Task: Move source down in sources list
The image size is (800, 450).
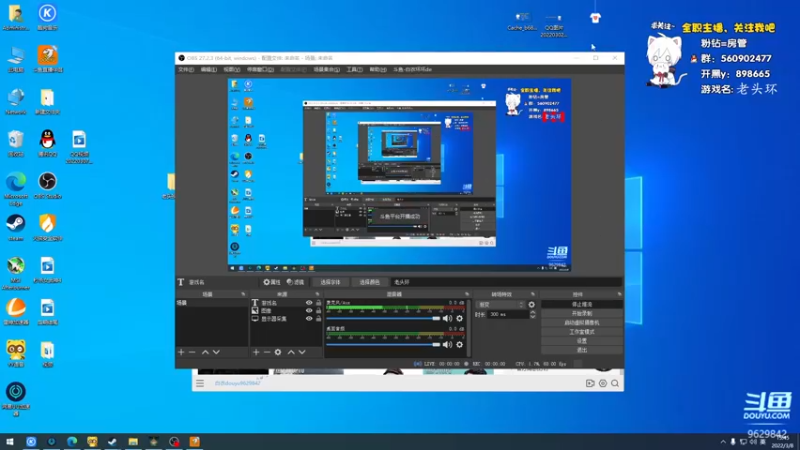Action: pyautogui.click(x=302, y=352)
